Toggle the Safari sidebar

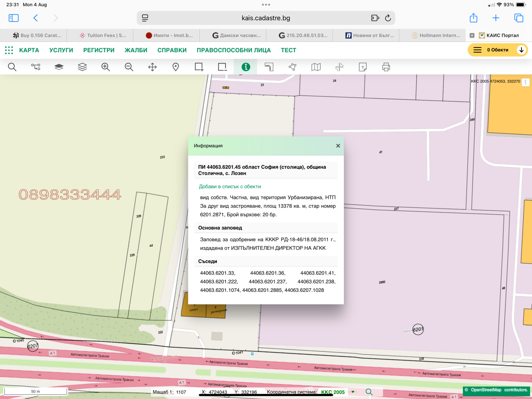point(14,18)
